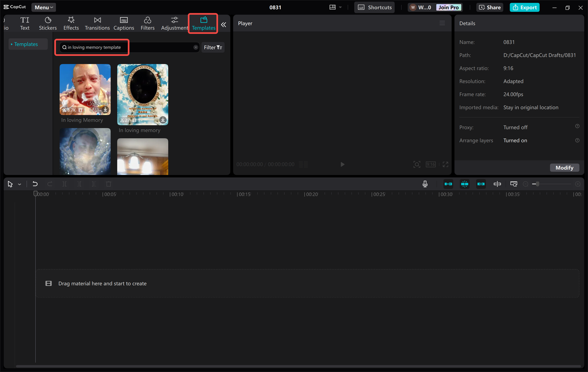Screen dimensions: 588x372
Task: Open the Captions panel
Action: (x=123, y=23)
